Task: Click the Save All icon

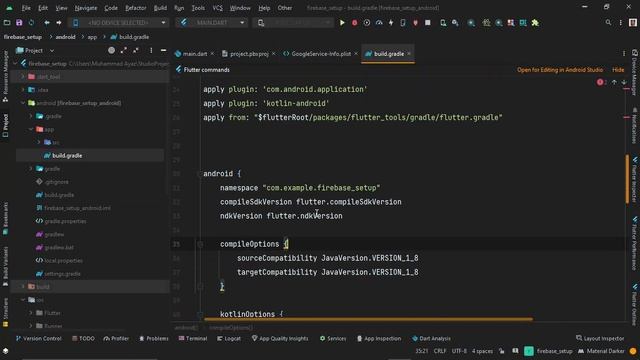Action: point(19,23)
